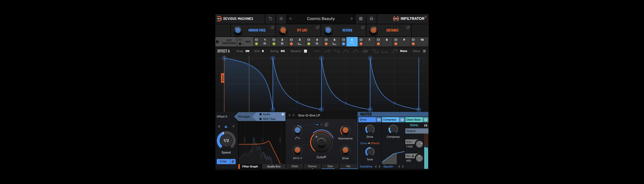Apply the triangle envelope shape
Viewport: 644px width, 184px height.
[346, 51]
